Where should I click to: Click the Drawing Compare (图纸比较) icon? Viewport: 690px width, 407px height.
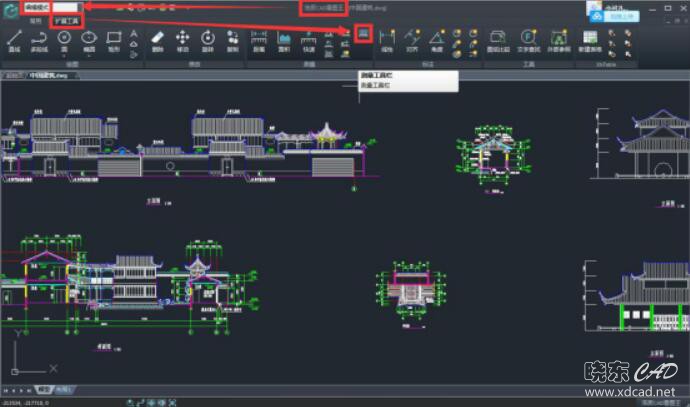click(496, 38)
